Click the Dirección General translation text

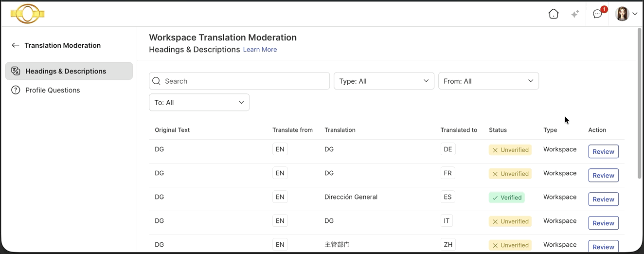(x=351, y=197)
